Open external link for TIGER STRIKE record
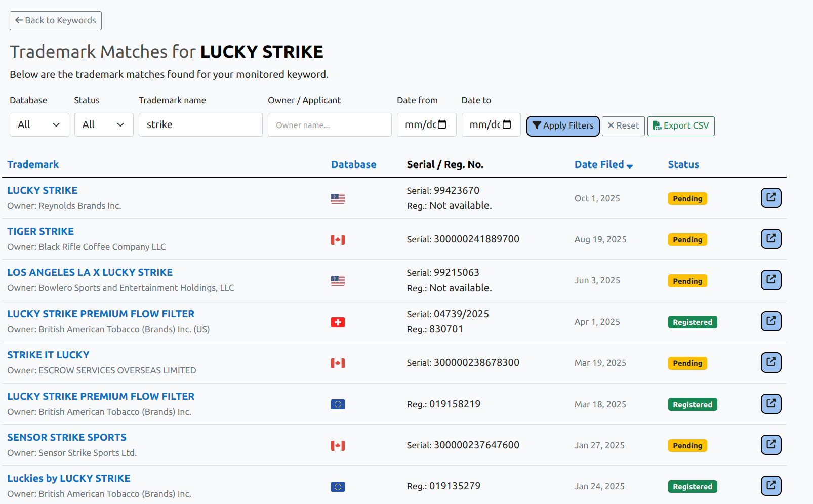 770,239
